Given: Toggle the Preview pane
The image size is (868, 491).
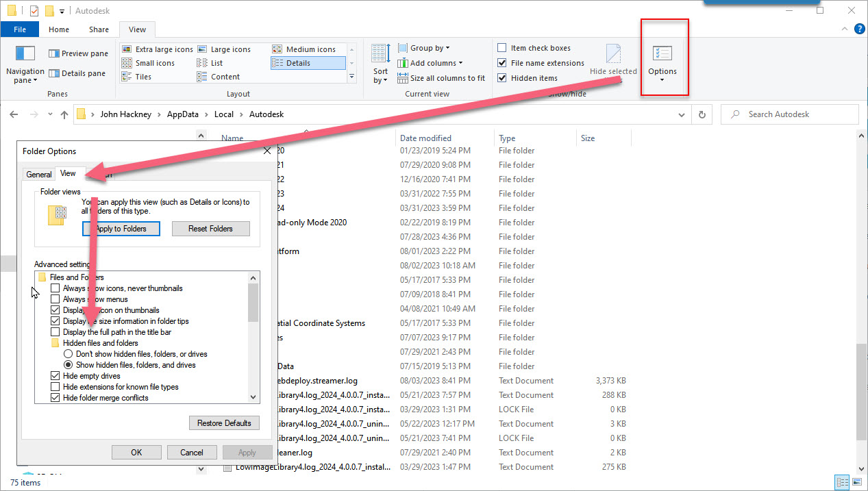Looking at the screenshot, I should pyautogui.click(x=77, y=53).
